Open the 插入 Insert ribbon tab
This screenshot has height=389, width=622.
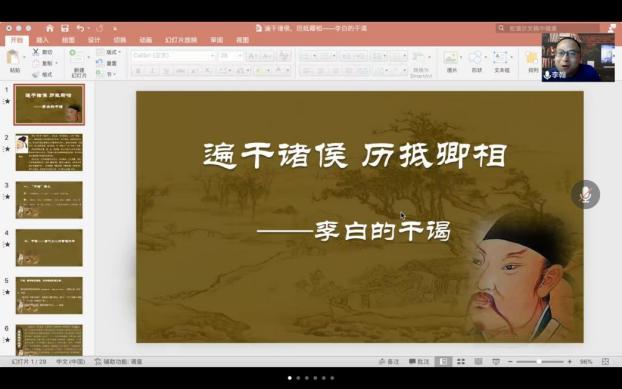(42, 40)
